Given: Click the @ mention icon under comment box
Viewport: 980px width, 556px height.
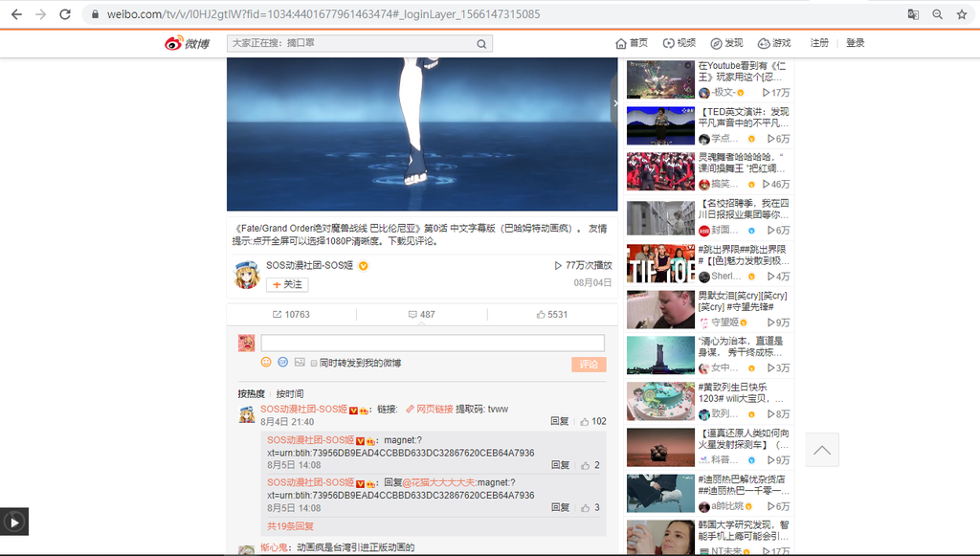Looking at the screenshot, I should pos(282,363).
